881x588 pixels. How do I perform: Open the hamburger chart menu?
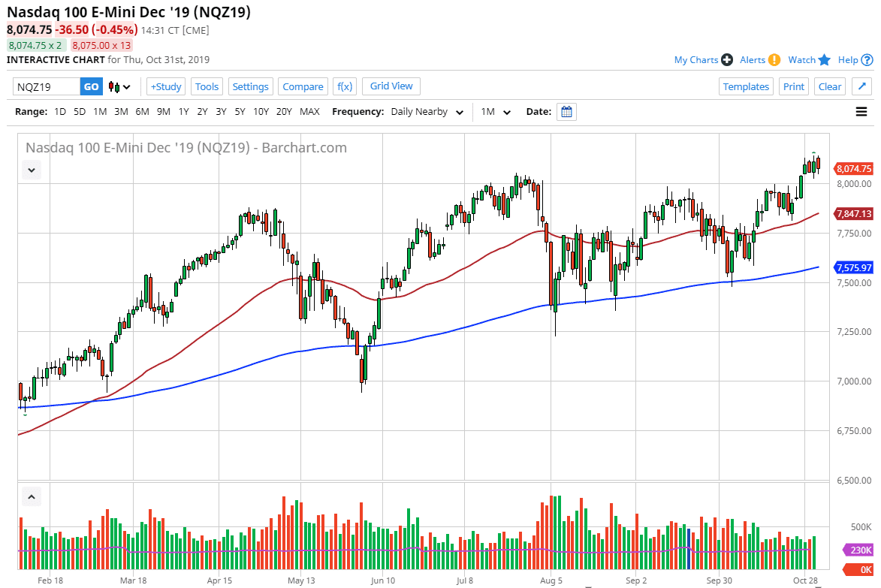tap(861, 112)
